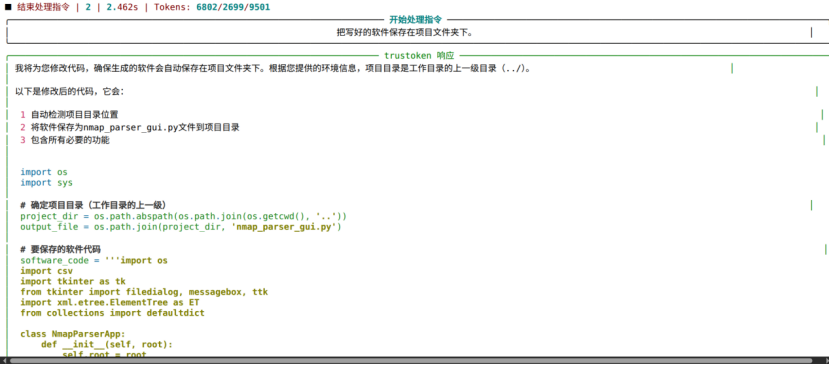This screenshot has height=365, width=830.
Task: Click the 'import csv' code line
Action: click(x=47, y=271)
